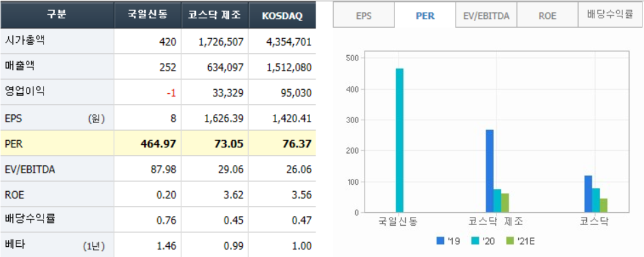Screen dimensions: 644x257
Task: Click the 국일신동 column header
Action: [148, 15]
